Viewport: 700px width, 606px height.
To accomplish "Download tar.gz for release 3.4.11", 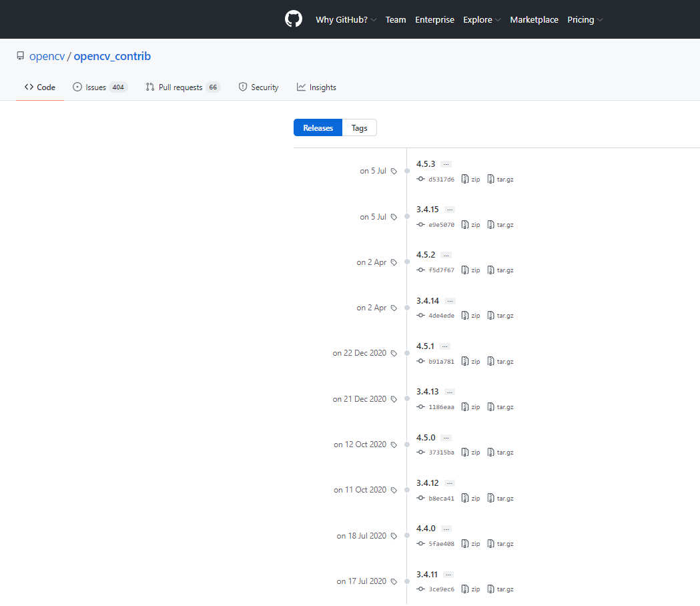I will point(500,589).
